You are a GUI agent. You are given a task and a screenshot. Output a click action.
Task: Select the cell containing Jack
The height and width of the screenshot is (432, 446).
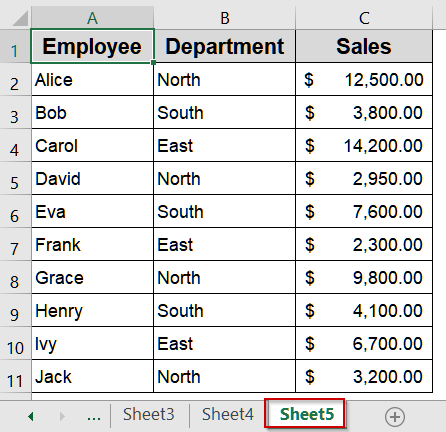(x=92, y=376)
